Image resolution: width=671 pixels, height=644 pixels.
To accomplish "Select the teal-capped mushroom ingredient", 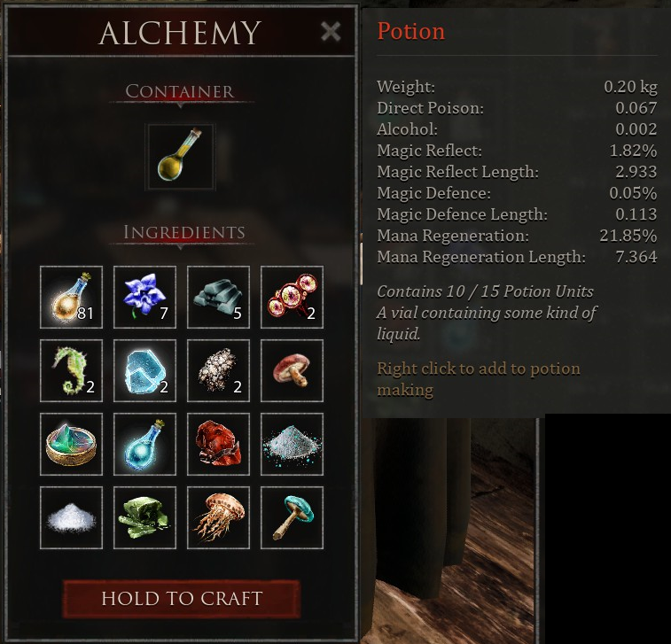I will (x=292, y=518).
